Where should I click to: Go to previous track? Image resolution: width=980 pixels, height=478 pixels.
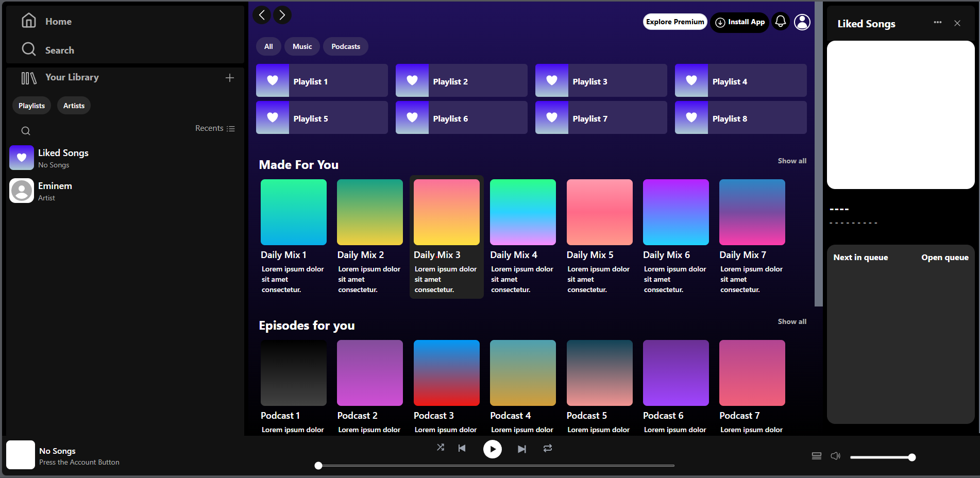(x=462, y=449)
